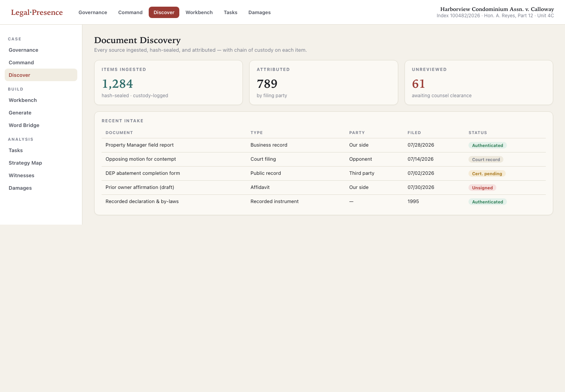Click the Business record type cell
The width and height of the screenshot is (565, 392).
(x=269, y=145)
